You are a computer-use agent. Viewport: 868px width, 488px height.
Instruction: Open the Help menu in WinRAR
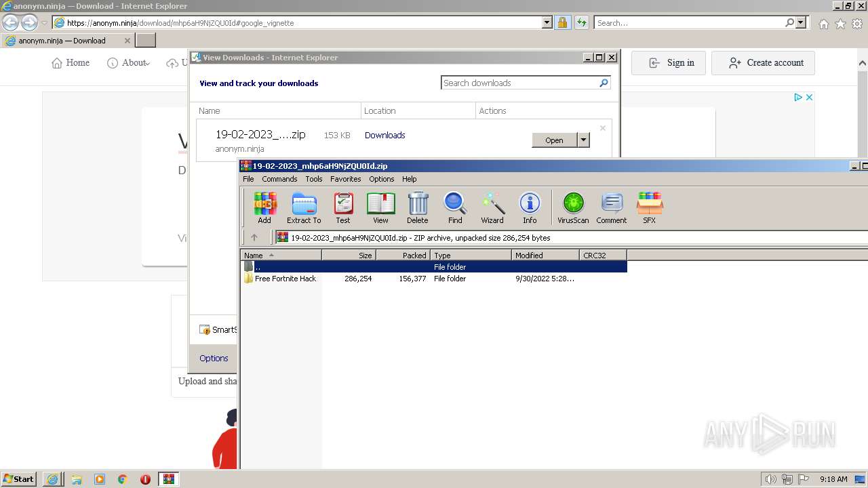coord(409,179)
